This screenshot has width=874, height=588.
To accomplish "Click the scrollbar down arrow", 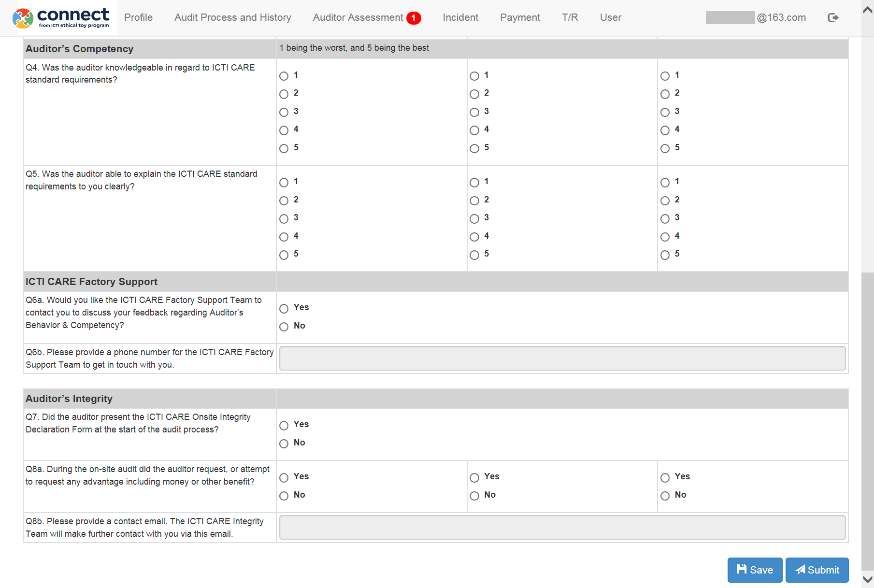I will pos(868,579).
